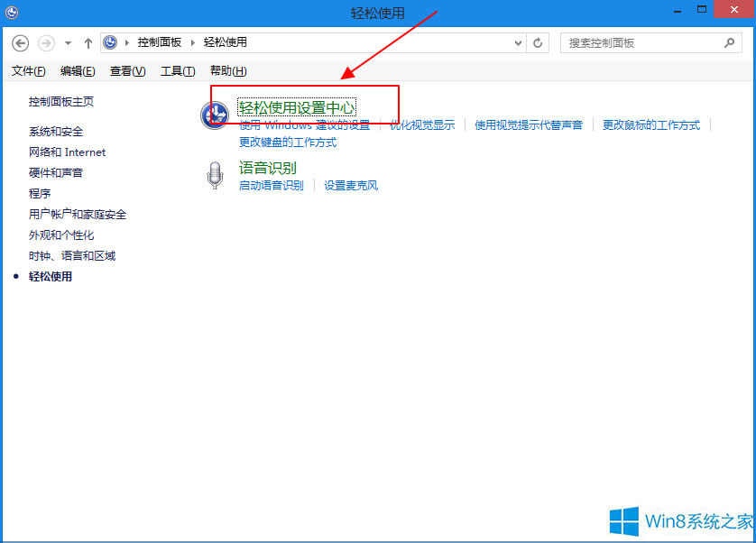756x543 pixels.
Task: Click the microphone icon beside 语音识别
Action: pos(215,174)
